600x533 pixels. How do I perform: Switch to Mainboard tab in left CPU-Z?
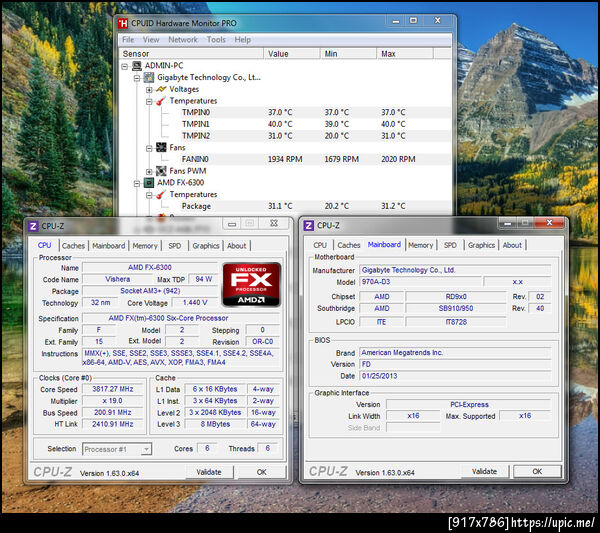click(109, 246)
